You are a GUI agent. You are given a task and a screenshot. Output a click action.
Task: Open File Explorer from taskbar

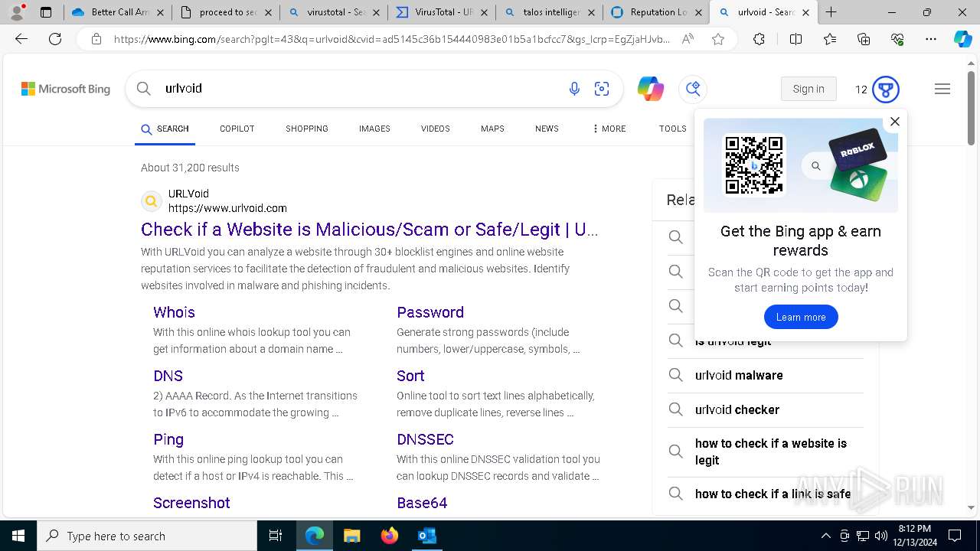351,536
